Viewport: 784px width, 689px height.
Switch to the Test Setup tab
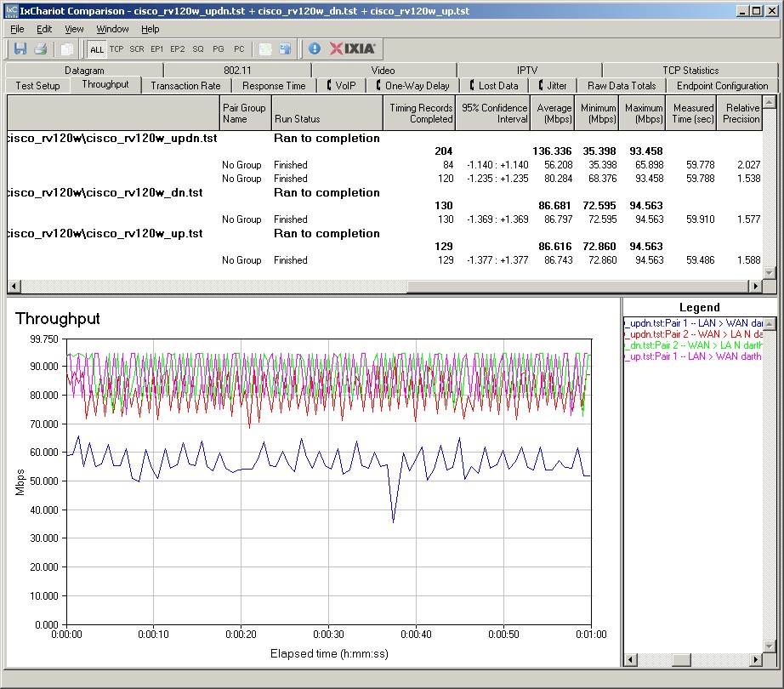pyautogui.click(x=37, y=86)
